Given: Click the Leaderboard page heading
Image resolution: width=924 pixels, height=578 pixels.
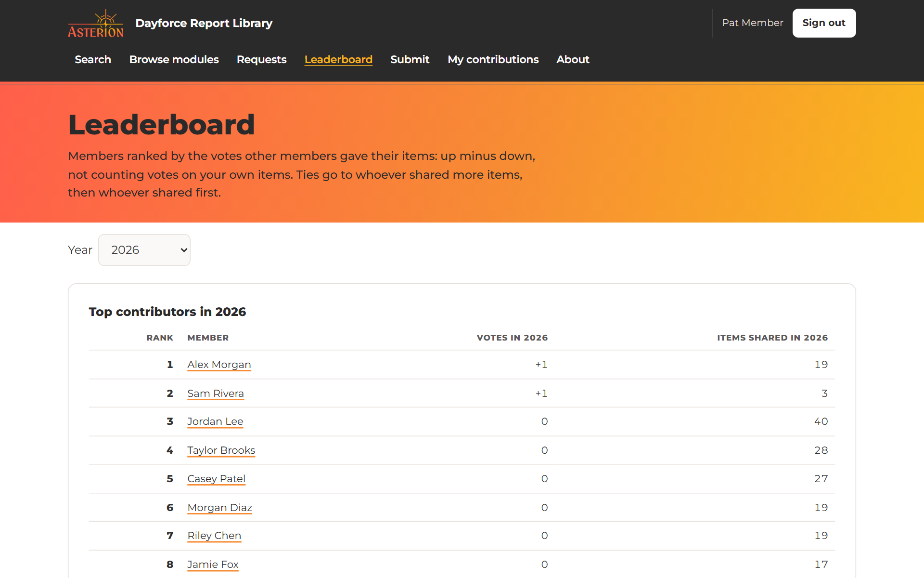Looking at the screenshot, I should coord(161,125).
